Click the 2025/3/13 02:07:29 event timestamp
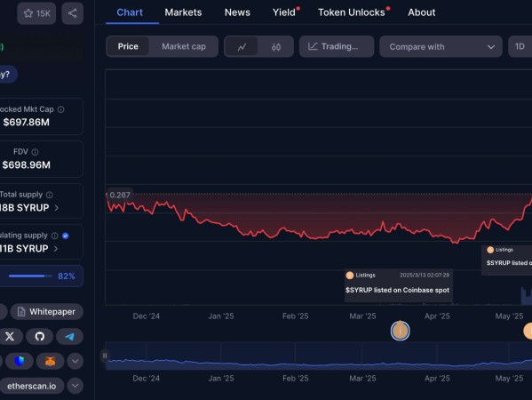 pos(425,275)
